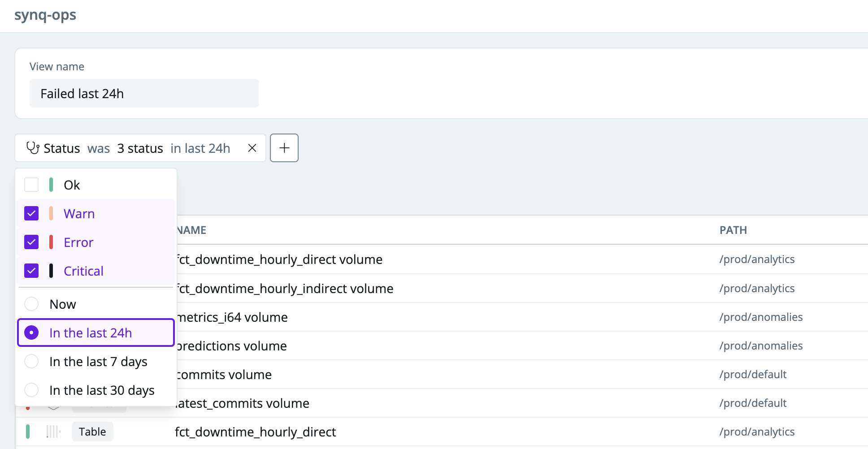This screenshot has height=449, width=868.
Task: Click the stethoscope icon in the Status filter
Action: point(33,148)
